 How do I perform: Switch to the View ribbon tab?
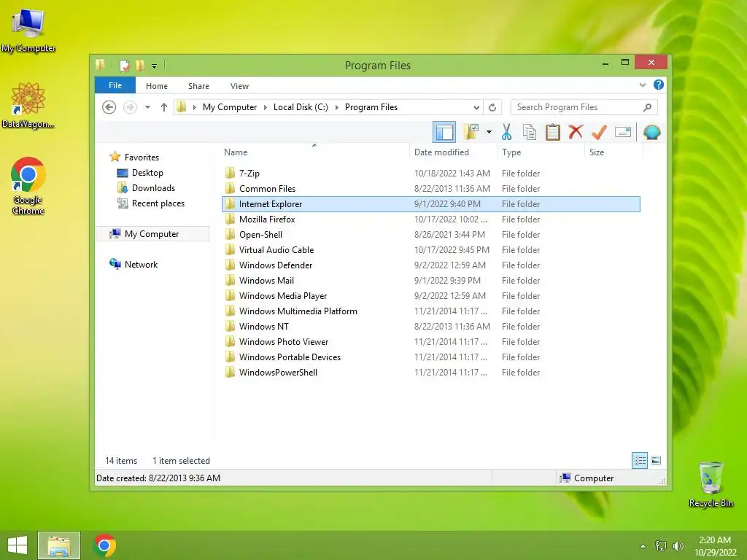coord(239,86)
